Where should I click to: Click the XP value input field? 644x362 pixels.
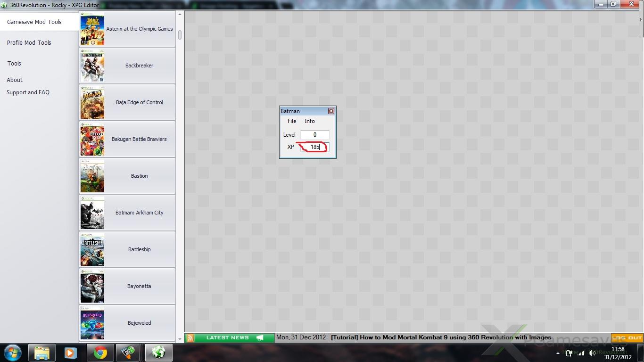314,147
